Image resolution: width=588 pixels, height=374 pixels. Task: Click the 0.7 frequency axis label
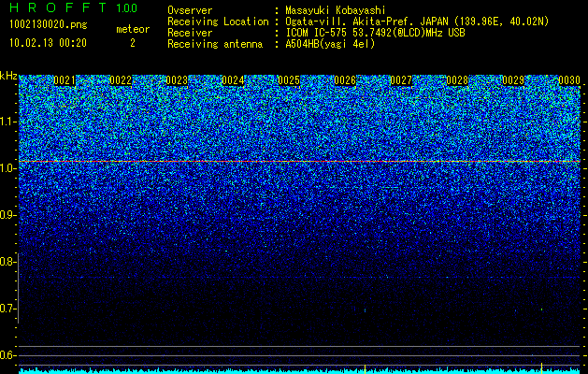click(7, 309)
